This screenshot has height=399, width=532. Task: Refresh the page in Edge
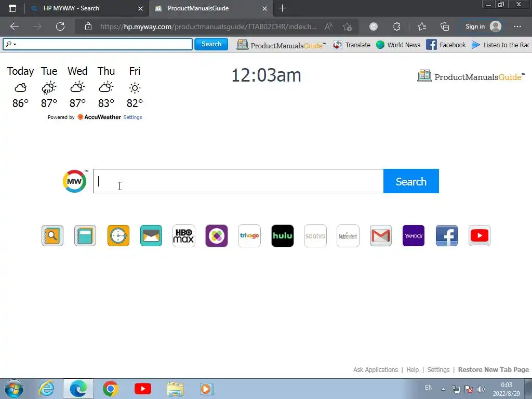(60, 26)
